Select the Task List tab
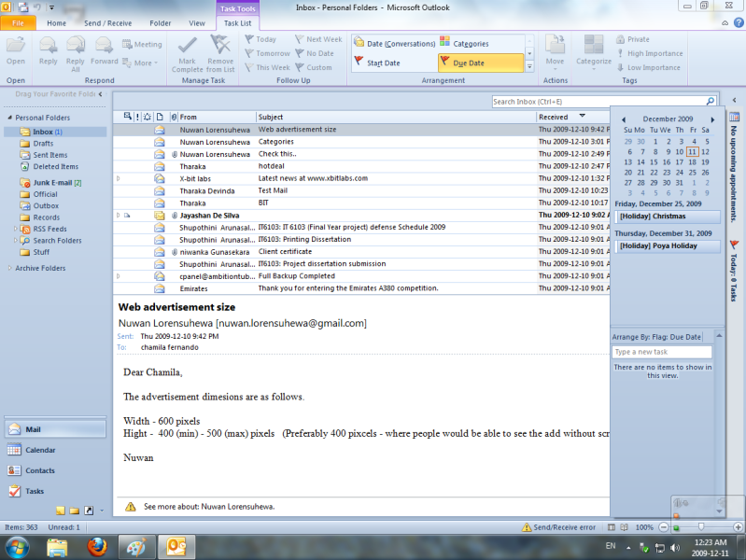 coord(237,22)
